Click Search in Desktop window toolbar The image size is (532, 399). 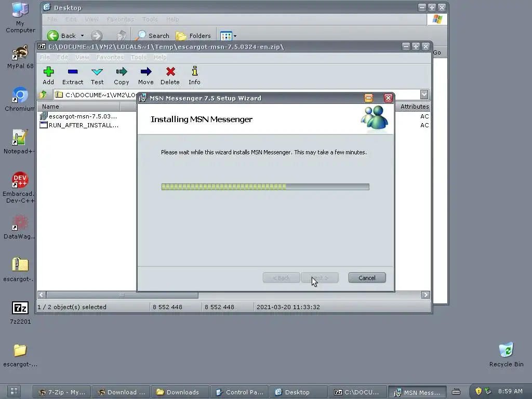[153, 36]
